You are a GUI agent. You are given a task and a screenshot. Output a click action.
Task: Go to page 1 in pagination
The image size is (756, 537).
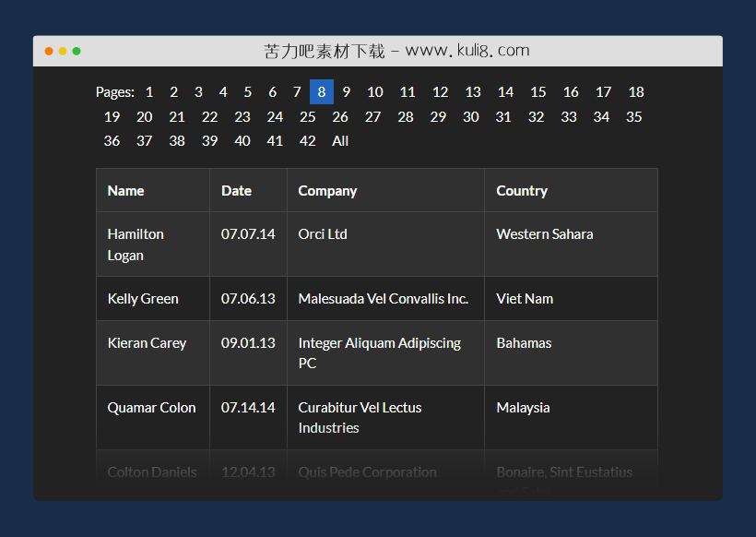click(149, 92)
